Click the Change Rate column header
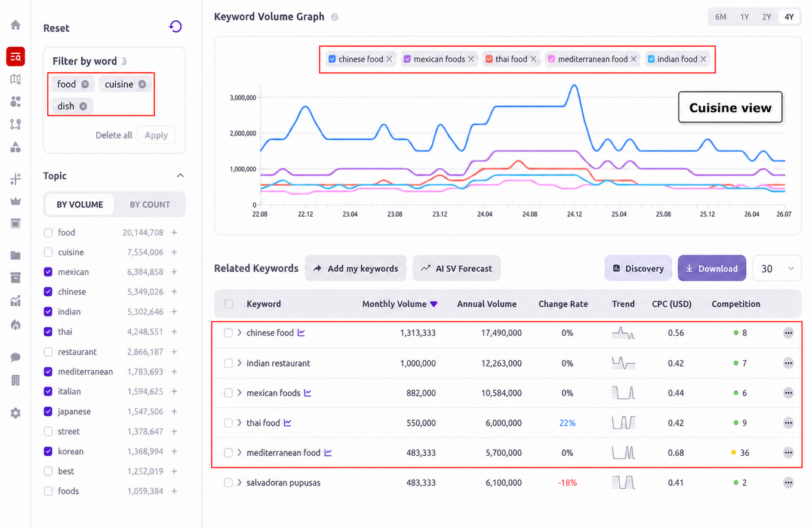Viewport: 812px width, 528px height. click(563, 304)
